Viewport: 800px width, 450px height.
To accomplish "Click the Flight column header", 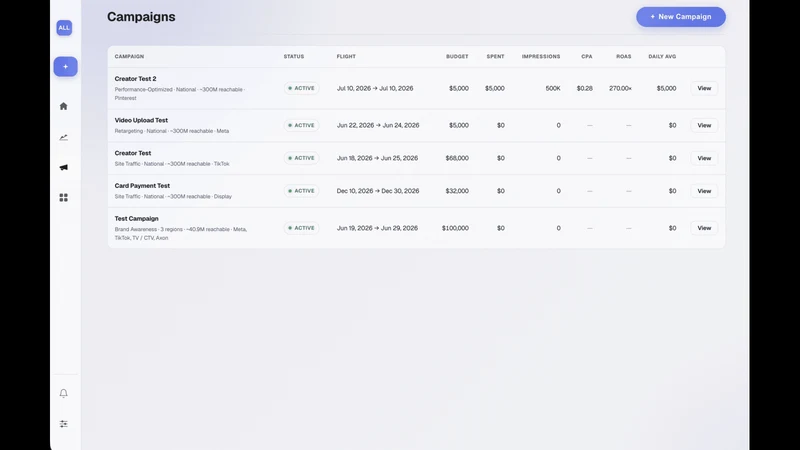I will (346, 57).
